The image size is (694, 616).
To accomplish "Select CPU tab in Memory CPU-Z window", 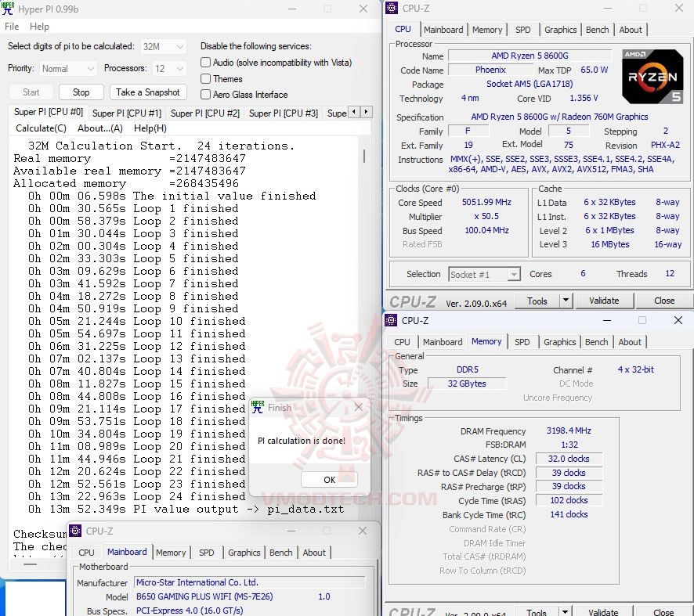I will point(402,342).
